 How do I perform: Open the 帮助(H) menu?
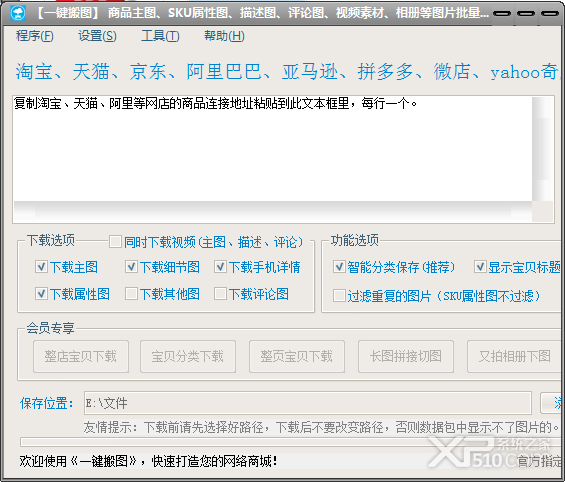coord(224,36)
